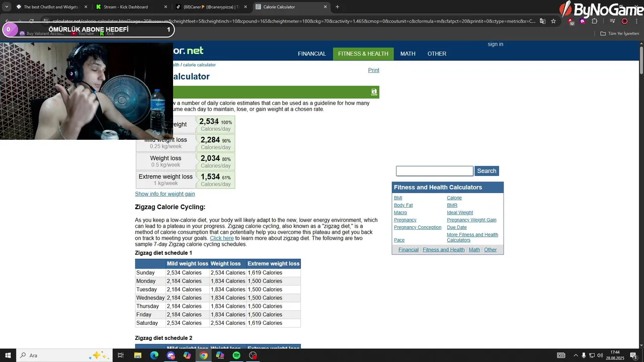Click the Other footer link in the sidebar
Screen dimensions: 644x362
pyautogui.click(x=490, y=250)
